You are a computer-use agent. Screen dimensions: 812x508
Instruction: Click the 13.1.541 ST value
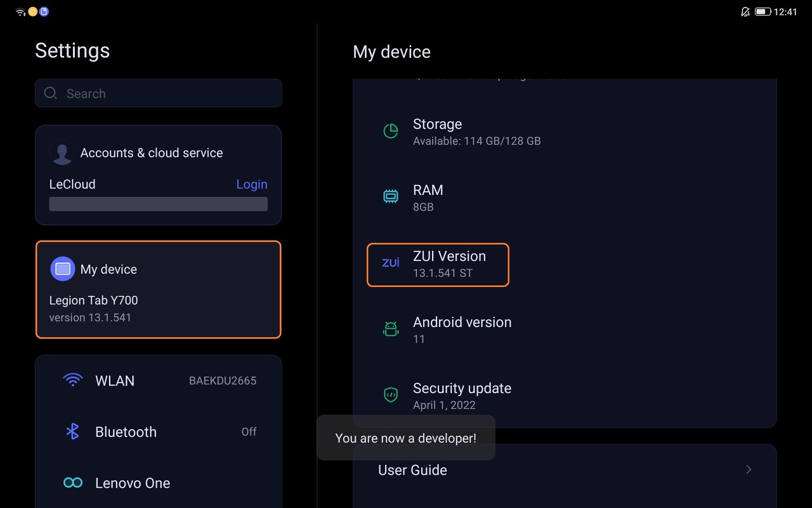click(x=443, y=273)
